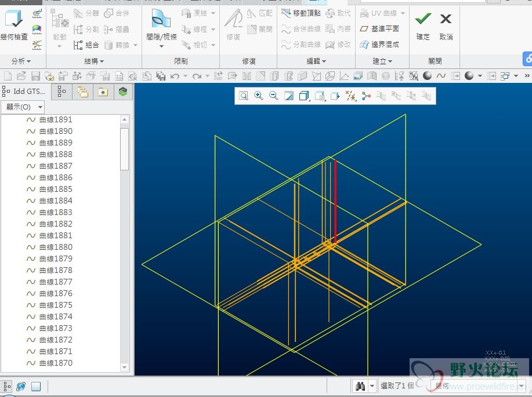This screenshot has width=532, height=397.
Task: Click the shaded sphere icon in quick toolbar
Action: (x=427, y=76)
